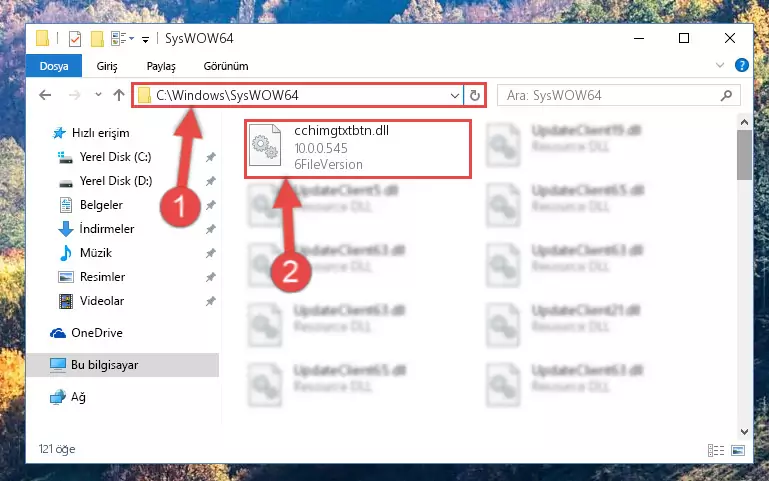The height and width of the screenshot is (481, 769).
Task: Switch to large icons view in status bar
Action: point(738,450)
